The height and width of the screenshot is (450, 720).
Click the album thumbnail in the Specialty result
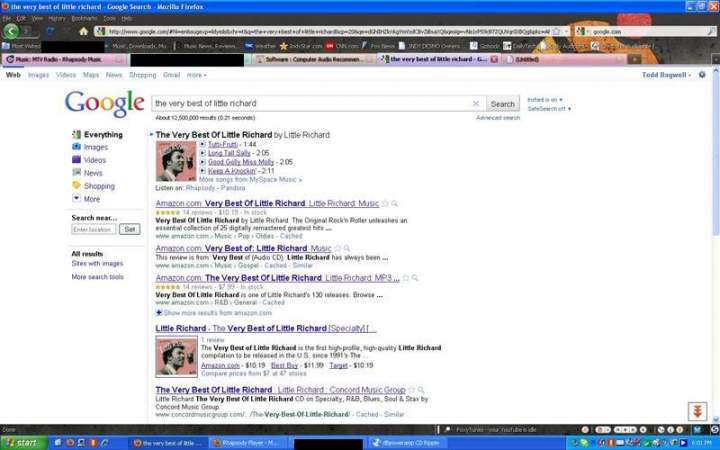pyautogui.click(x=176, y=356)
